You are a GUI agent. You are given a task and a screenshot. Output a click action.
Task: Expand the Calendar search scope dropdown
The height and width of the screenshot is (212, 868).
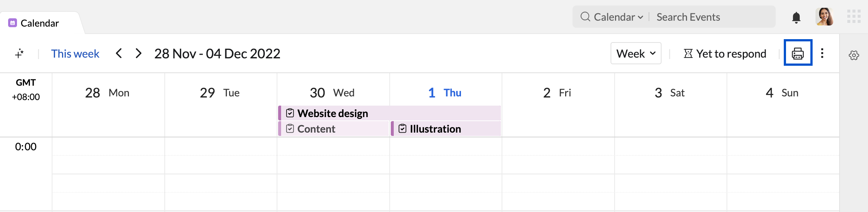click(x=618, y=17)
